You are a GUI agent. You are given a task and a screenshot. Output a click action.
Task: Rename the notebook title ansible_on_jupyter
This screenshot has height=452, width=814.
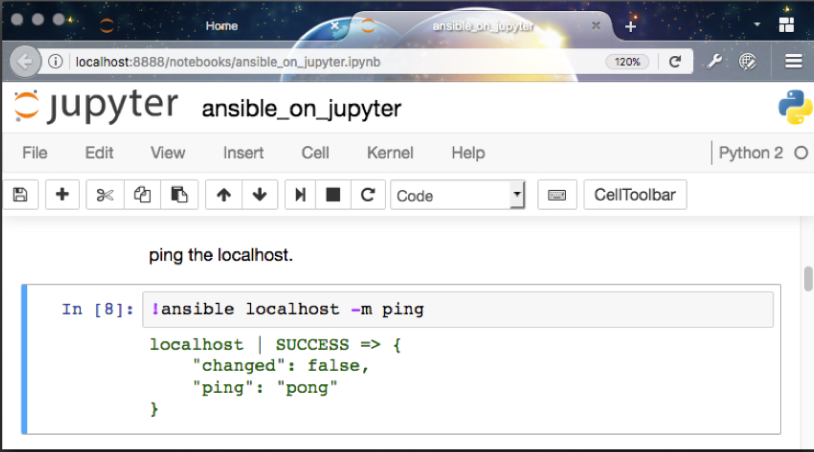tap(302, 109)
